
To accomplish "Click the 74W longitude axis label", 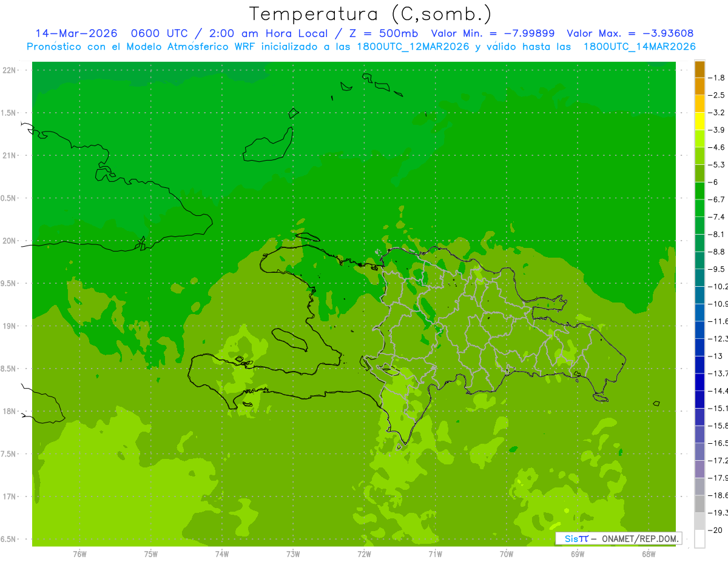I will tap(221, 554).
